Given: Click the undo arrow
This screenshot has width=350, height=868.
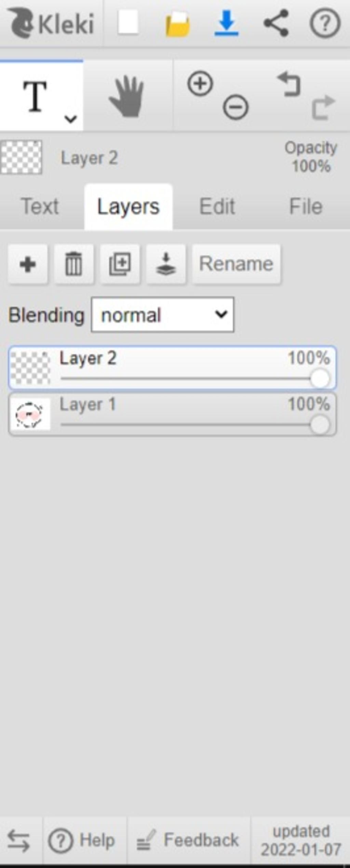Looking at the screenshot, I should pos(289,84).
